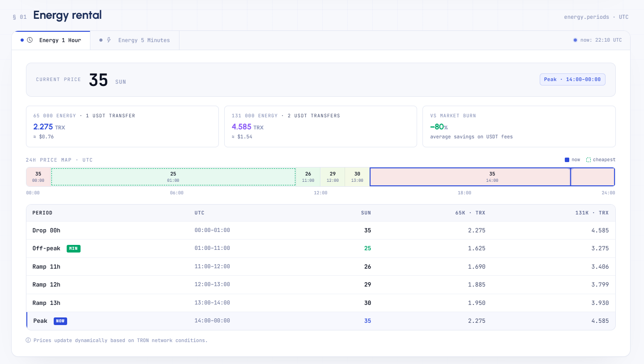Screen dimensions: 644x364
Task: Click the VS Market Burn savings card
Action: tap(519, 126)
